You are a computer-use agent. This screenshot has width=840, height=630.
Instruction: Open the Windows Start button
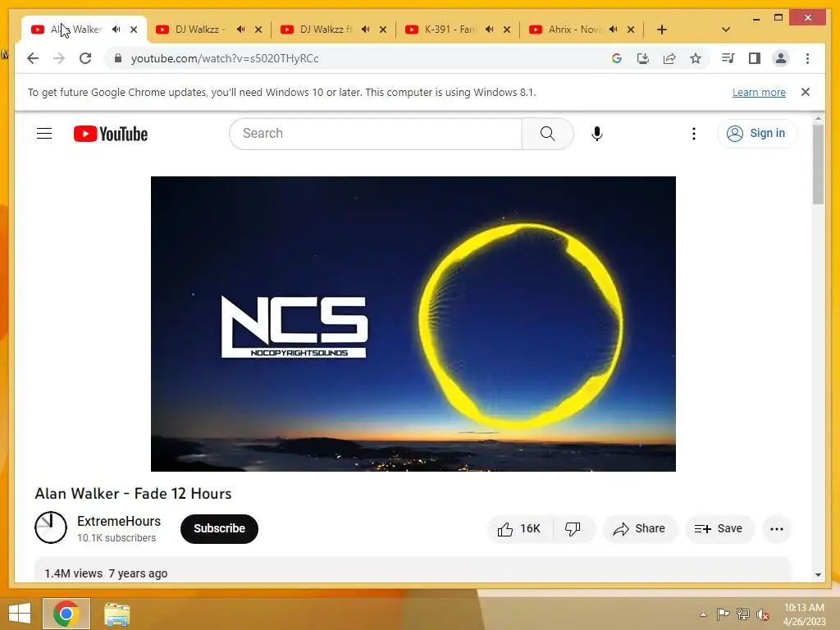[x=20, y=614]
